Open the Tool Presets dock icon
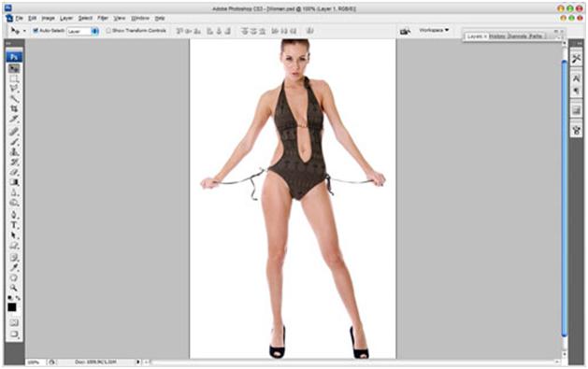 tap(577, 59)
